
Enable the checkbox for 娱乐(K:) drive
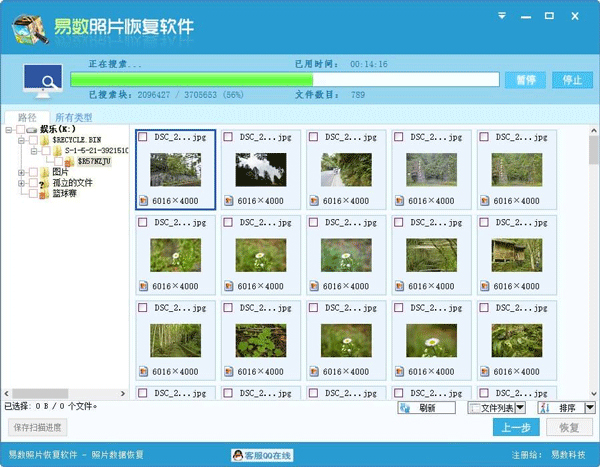(21, 129)
